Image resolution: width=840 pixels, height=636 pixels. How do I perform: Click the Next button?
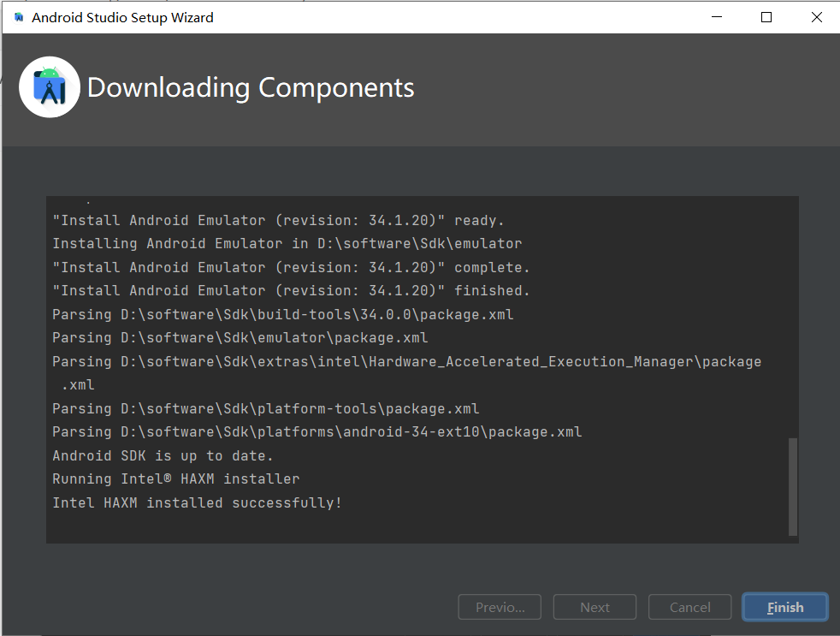coord(595,607)
